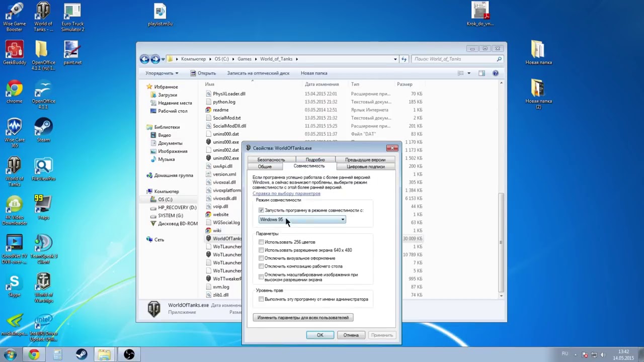This screenshot has height=362, width=644.
Task: Enable run as administrator checkbox
Action: click(x=261, y=299)
